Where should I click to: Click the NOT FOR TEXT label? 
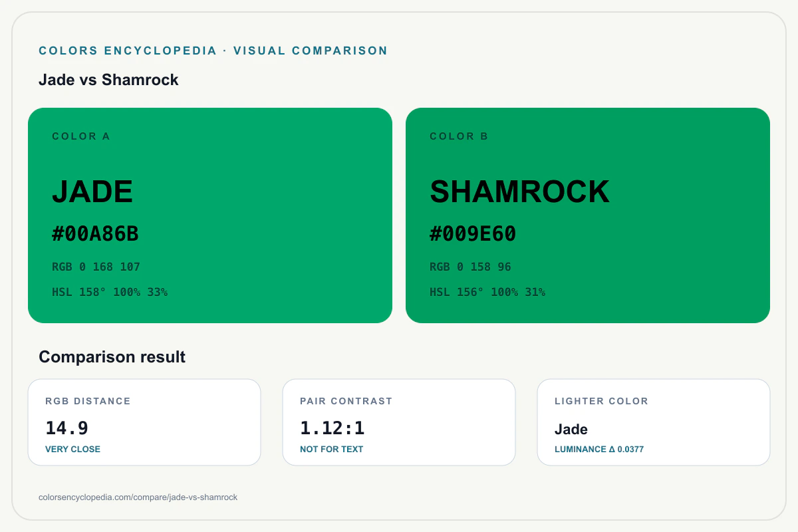[331, 450]
